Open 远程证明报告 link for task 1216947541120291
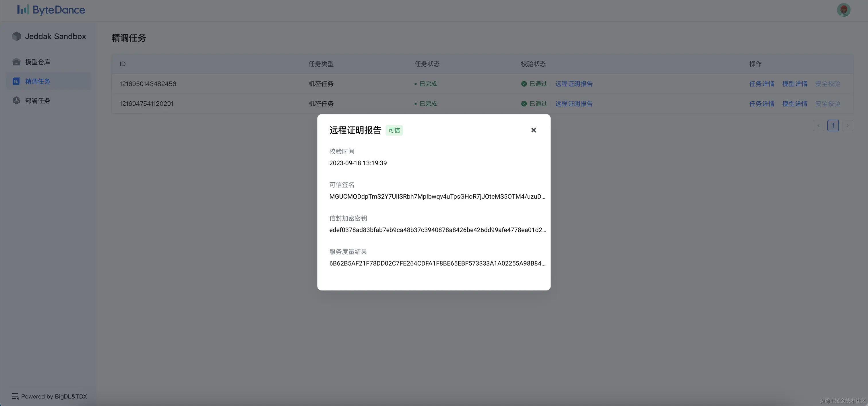Image resolution: width=868 pixels, height=406 pixels. coord(573,104)
